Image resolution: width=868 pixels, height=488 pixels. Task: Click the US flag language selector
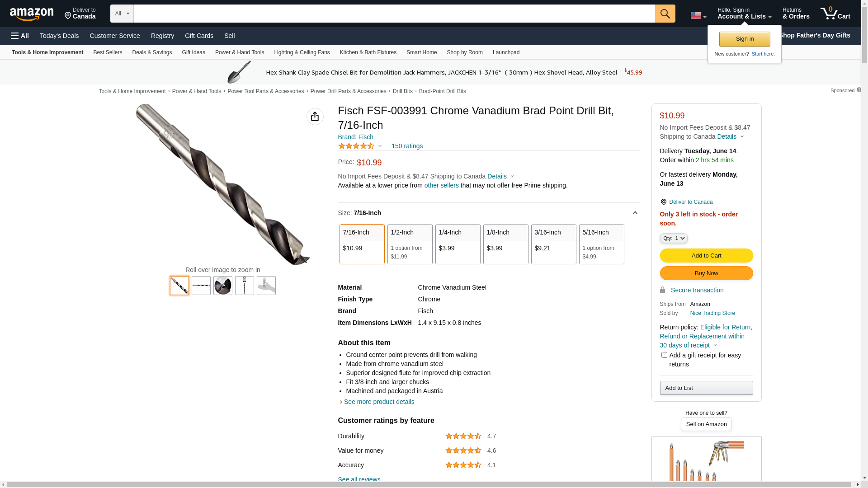point(698,15)
